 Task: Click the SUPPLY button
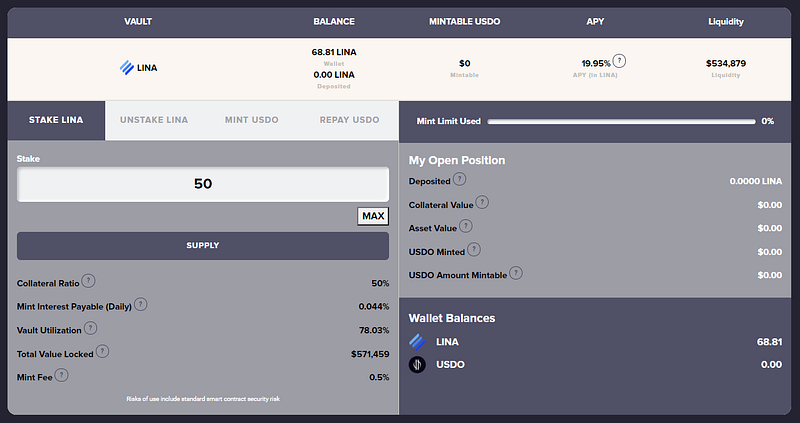pos(203,245)
